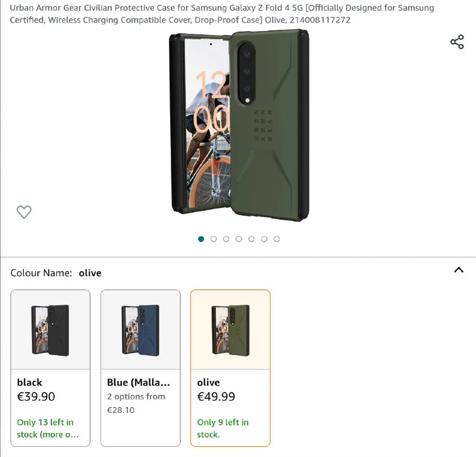Switch to second image carousel dot
The image size is (476, 457).
(x=214, y=239)
